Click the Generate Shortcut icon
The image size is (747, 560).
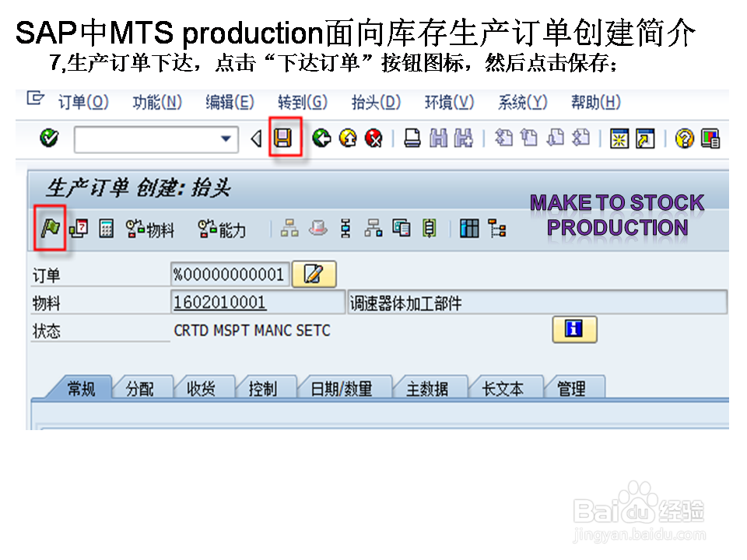[x=645, y=138]
